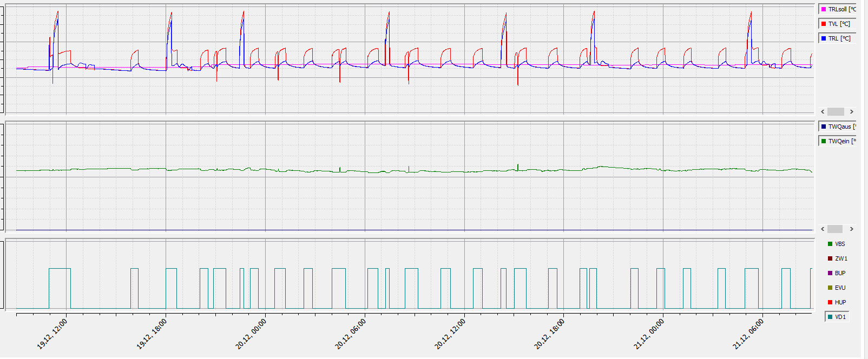The image size is (868, 359).
Task: Hide the VD1 signal trace
Action: pos(837,317)
